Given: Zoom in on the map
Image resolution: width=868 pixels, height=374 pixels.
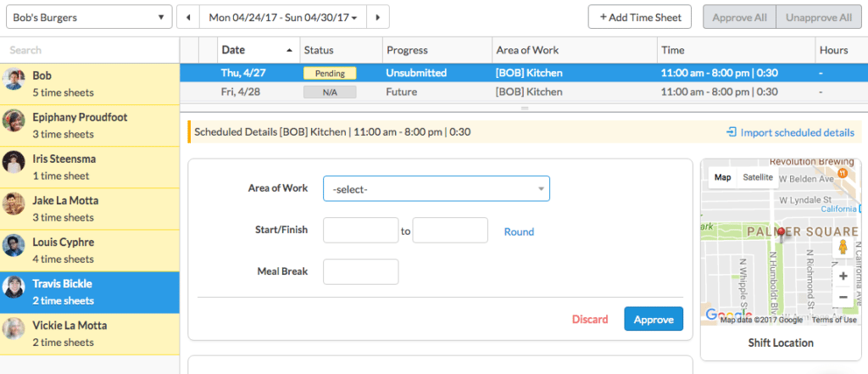Looking at the screenshot, I should [843, 276].
